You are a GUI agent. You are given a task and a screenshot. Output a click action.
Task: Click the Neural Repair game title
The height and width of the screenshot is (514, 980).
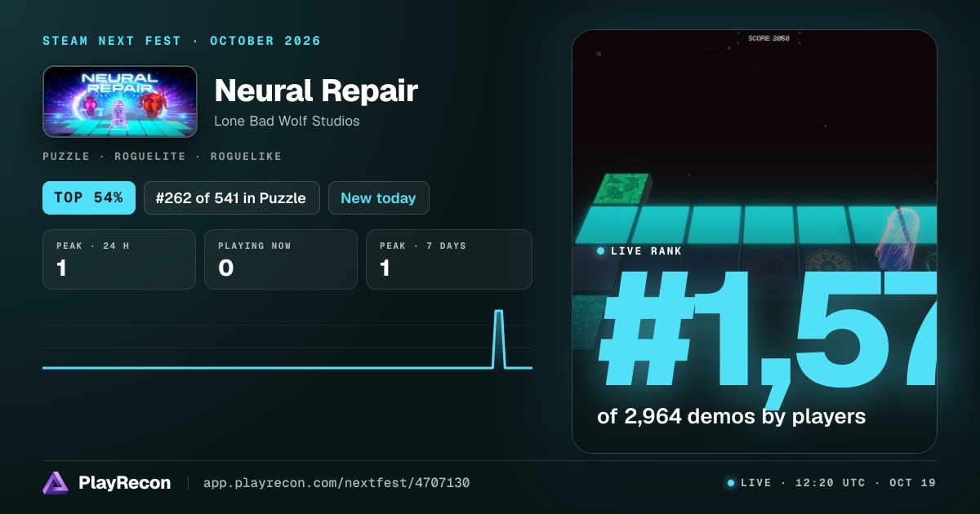click(x=316, y=91)
